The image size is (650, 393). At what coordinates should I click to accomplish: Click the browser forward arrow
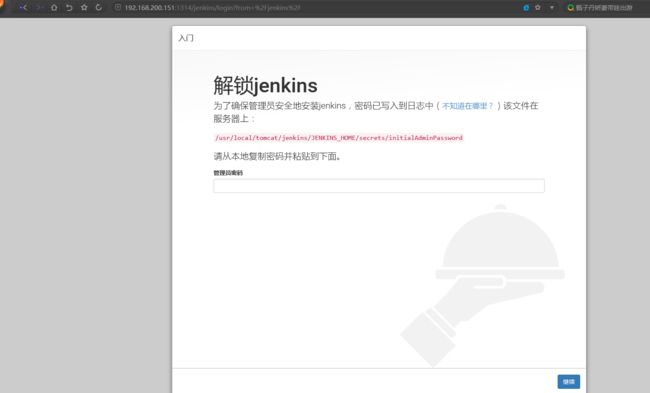pos(39,7)
